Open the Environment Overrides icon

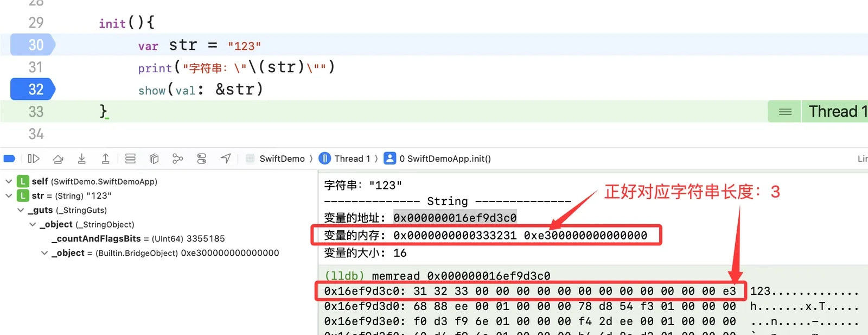click(x=202, y=159)
